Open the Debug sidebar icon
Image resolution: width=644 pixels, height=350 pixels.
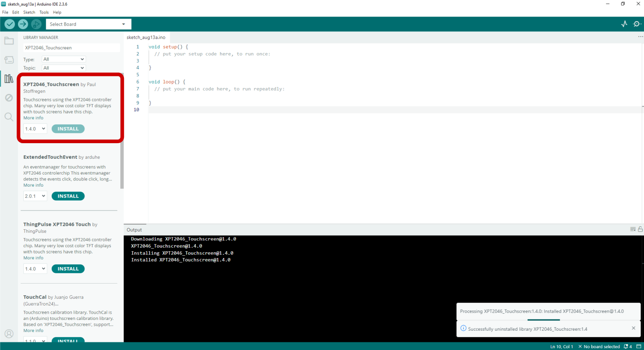(x=9, y=97)
